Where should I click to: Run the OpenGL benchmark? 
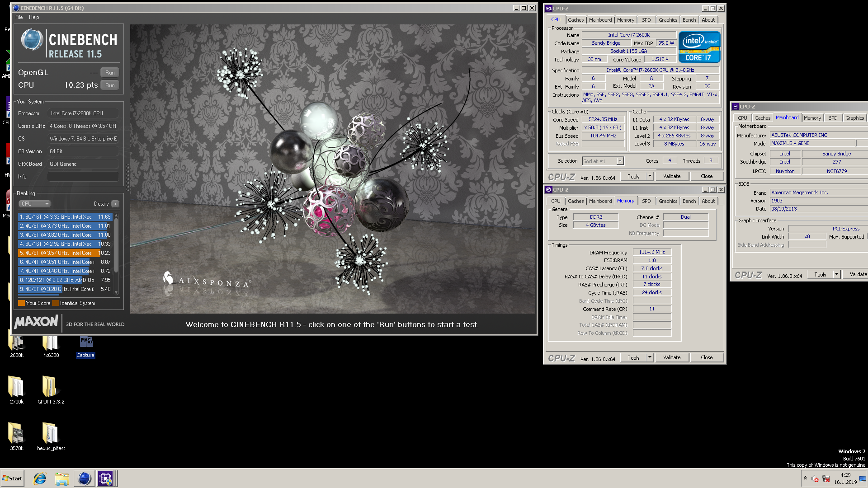click(110, 73)
